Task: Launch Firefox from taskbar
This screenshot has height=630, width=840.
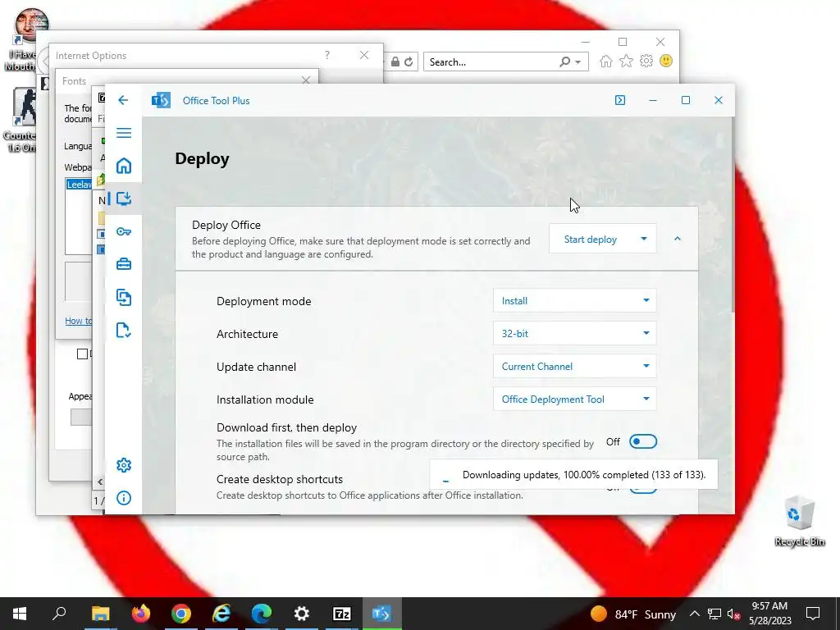Action: (141, 614)
